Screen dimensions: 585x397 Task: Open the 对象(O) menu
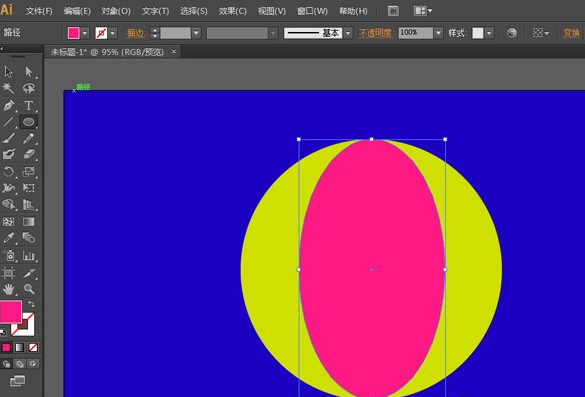(x=116, y=11)
